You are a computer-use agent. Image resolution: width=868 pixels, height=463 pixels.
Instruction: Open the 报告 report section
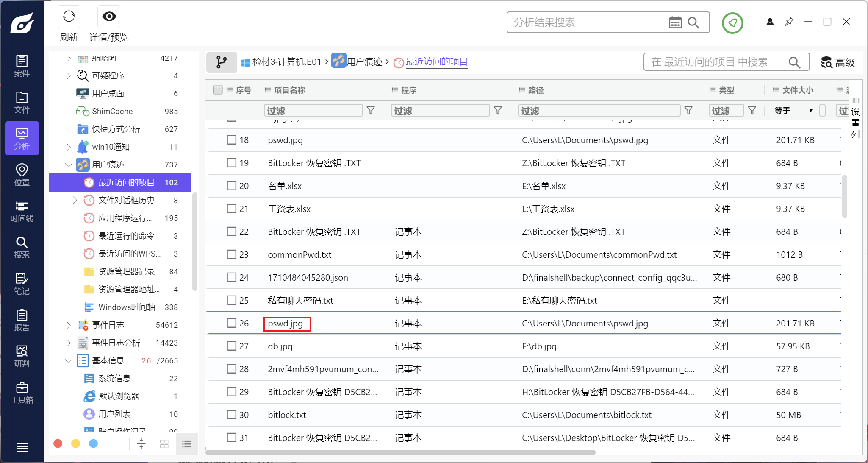(22, 320)
